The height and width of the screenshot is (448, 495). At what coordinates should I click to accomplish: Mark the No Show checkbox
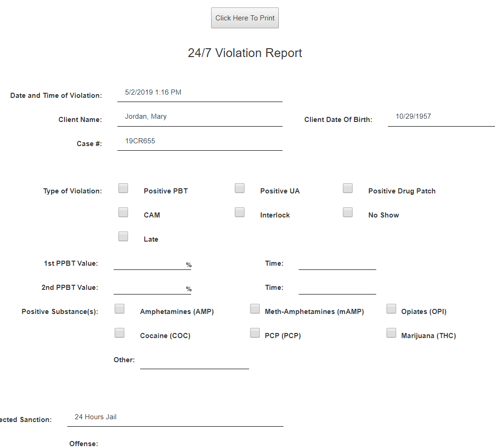point(347,212)
